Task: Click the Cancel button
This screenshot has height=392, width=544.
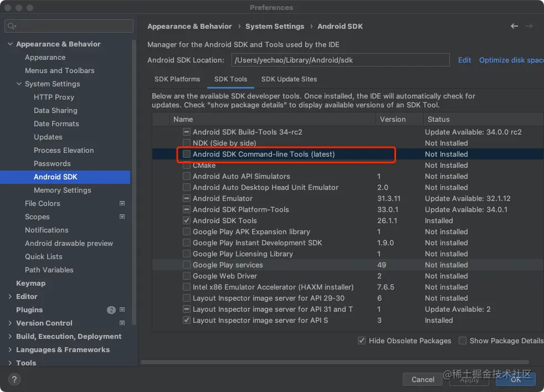Action: pyautogui.click(x=423, y=379)
